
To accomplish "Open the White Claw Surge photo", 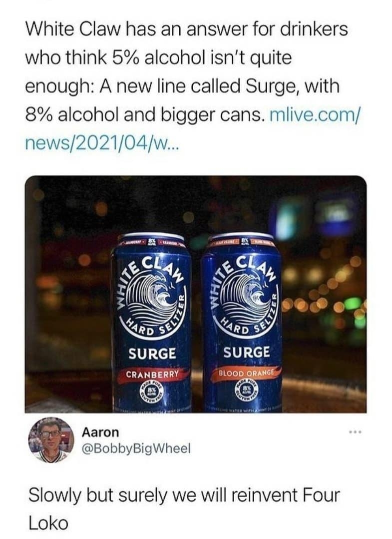I will 196,294.
